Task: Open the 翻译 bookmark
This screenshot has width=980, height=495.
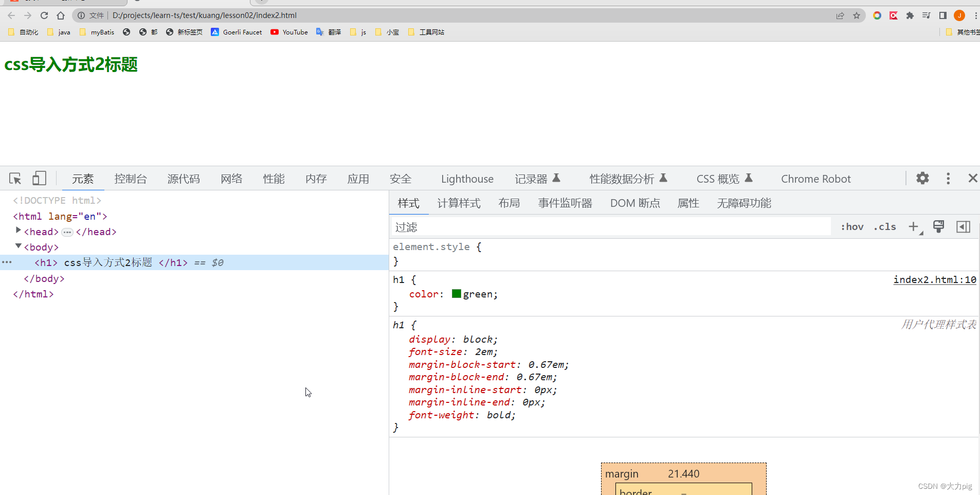Action: (329, 32)
